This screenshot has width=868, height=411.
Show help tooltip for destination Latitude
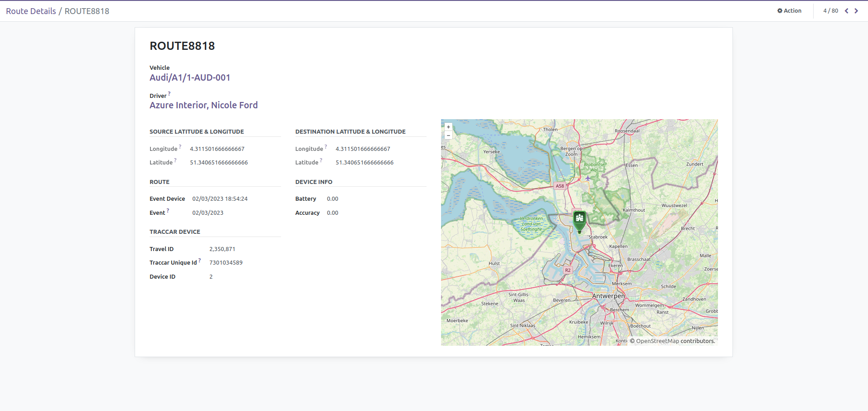pos(321,160)
